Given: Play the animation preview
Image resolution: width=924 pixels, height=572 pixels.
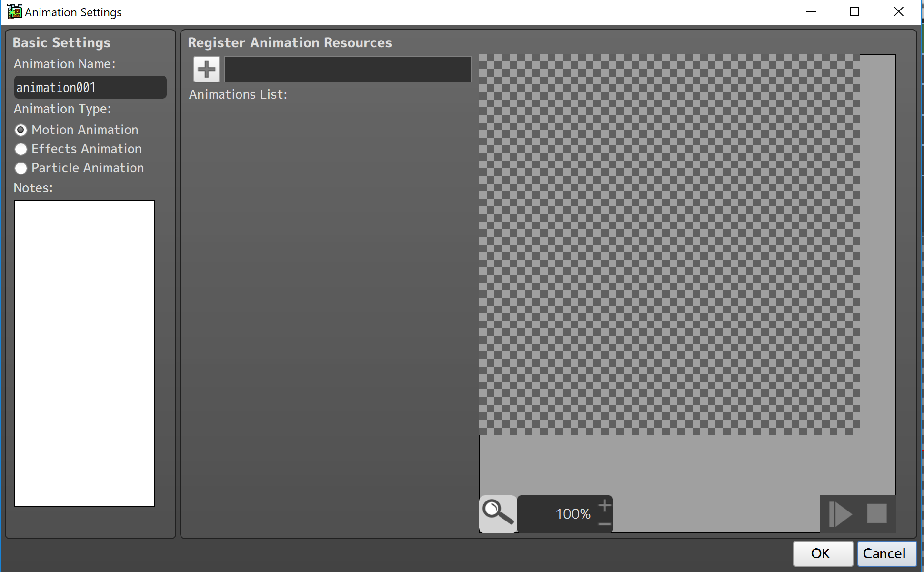Looking at the screenshot, I should 841,514.
